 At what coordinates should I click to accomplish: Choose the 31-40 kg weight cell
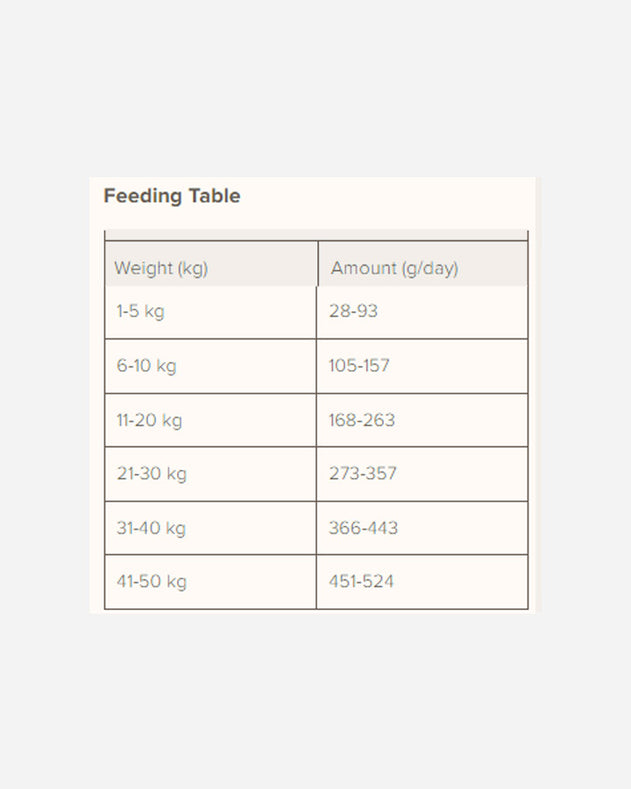(151, 528)
